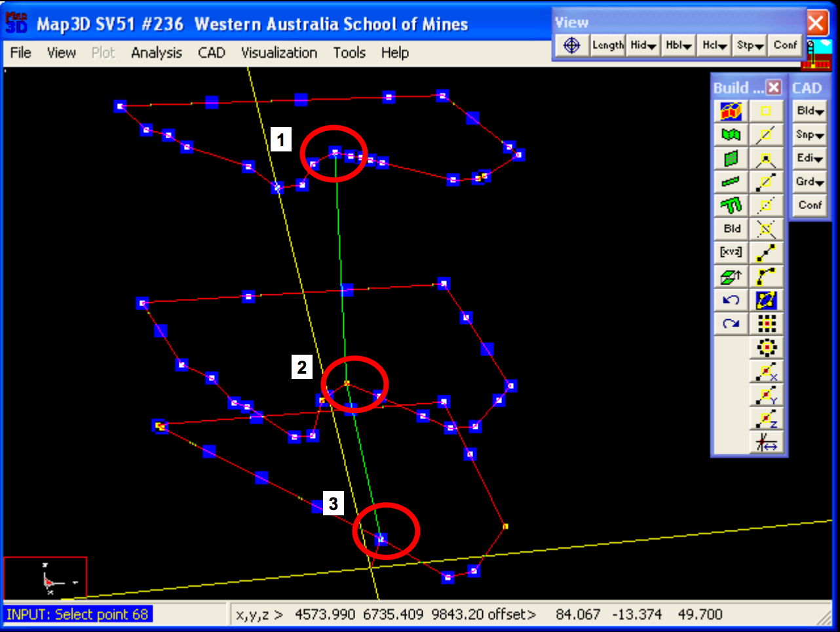Select the Z-axis constraint snap tool
This screenshot has height=632, width=840.
[x=766, y=419]
